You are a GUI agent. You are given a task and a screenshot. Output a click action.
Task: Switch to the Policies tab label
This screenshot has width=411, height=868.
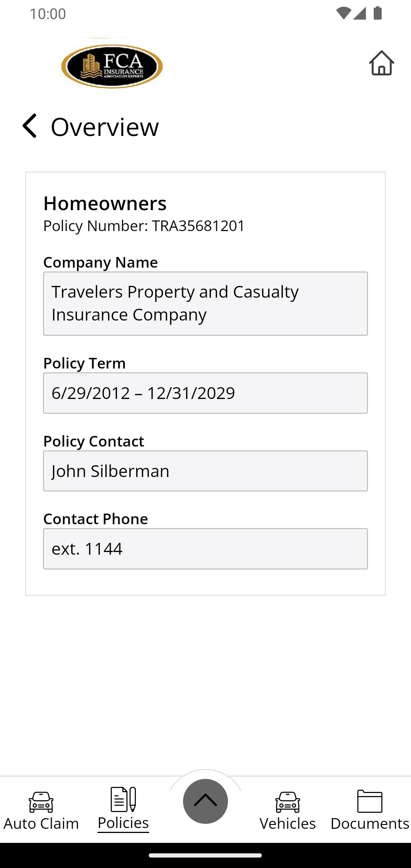[123, 823]
